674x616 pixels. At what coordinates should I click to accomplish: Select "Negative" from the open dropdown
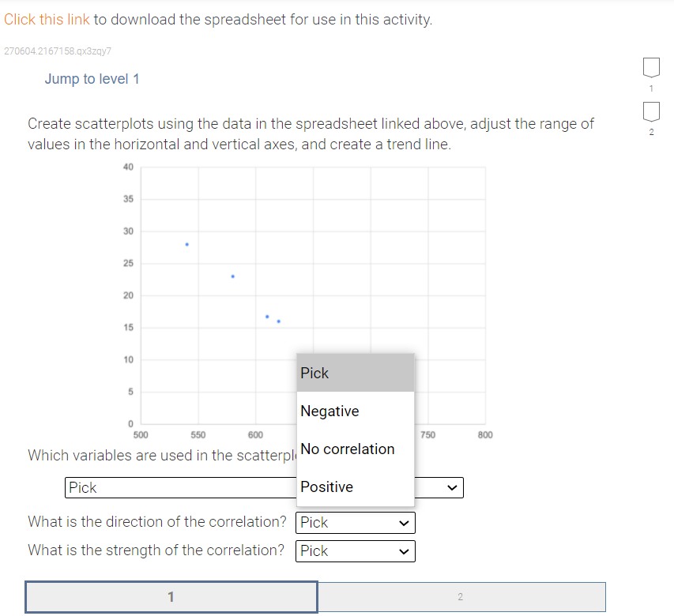point(328,411)
